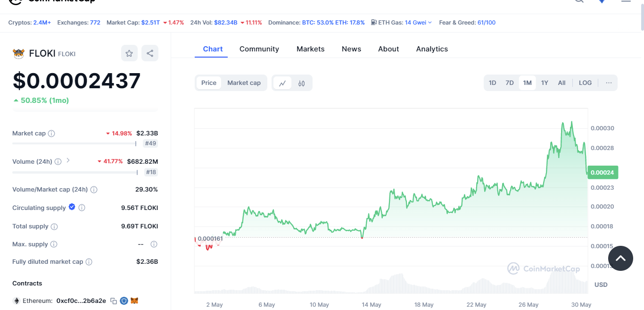Click the 0.000161 chart baseline label
The height and width of the screenshot is (310, 644).
click(210, 239)
